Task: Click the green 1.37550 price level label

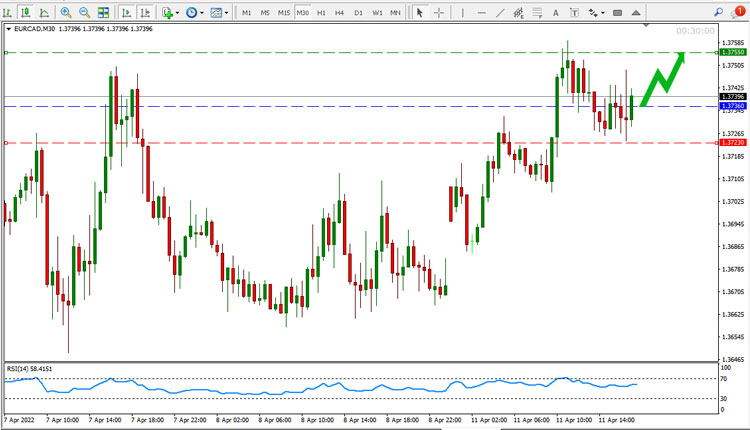Action: (733, 52)
